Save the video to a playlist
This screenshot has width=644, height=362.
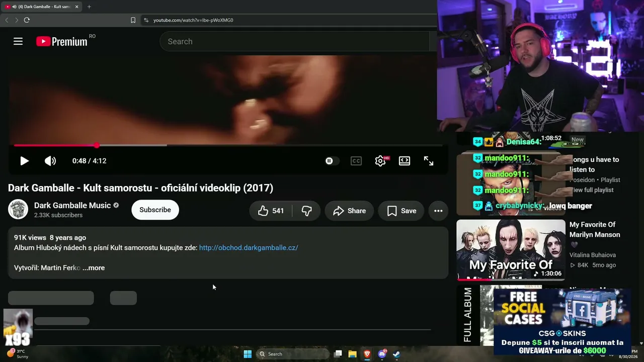pyautogui.click(x=401, y=211)
